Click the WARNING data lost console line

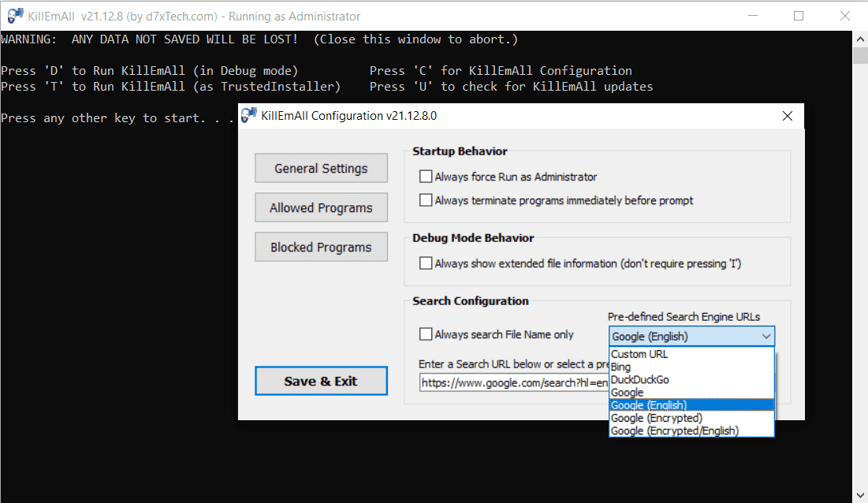click(x=259, y=39)
